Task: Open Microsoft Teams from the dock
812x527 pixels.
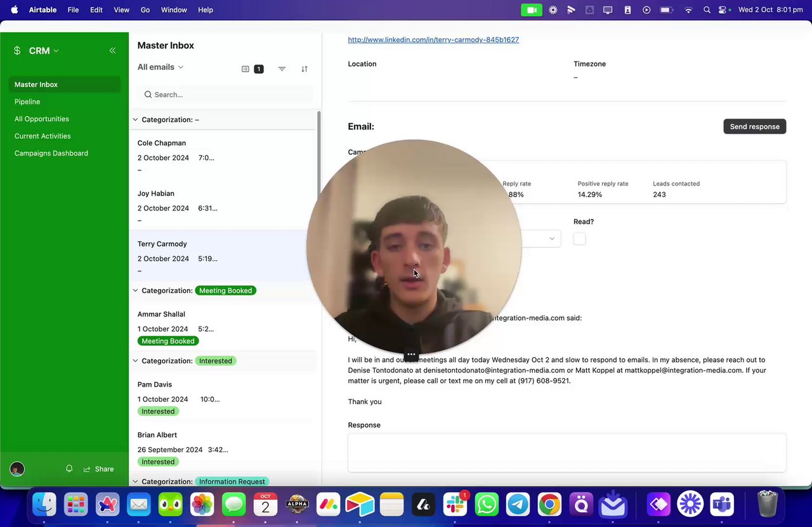Action: tap(722, 505)
